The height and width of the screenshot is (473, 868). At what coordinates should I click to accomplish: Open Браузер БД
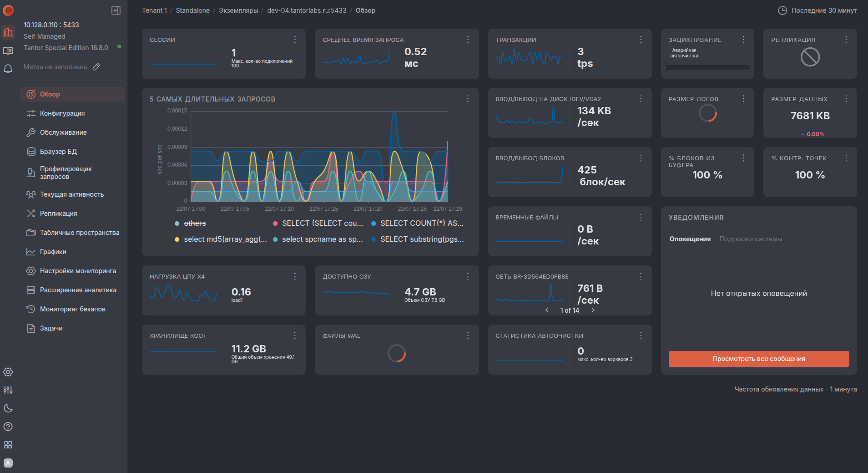[73, 152]
